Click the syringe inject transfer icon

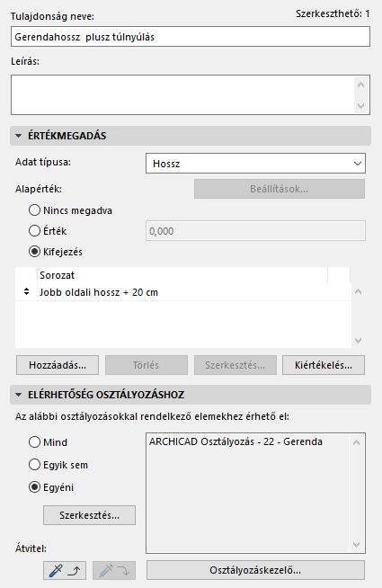[114, 570]
